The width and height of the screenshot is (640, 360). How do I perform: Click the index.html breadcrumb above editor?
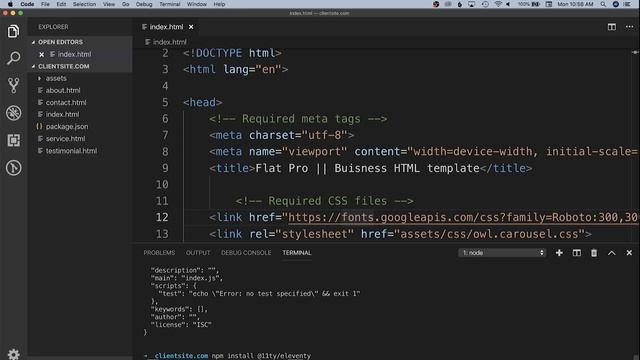tap(166, 42)
